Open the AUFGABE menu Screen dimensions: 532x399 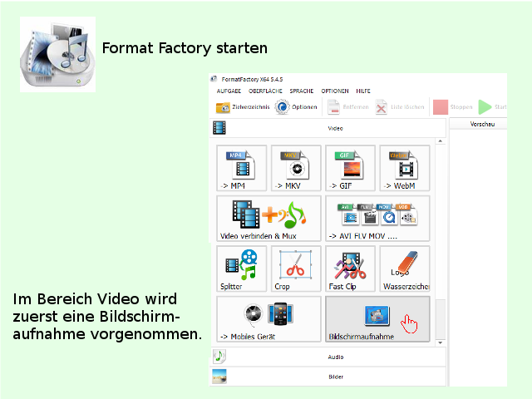click(x=229, y=91)
